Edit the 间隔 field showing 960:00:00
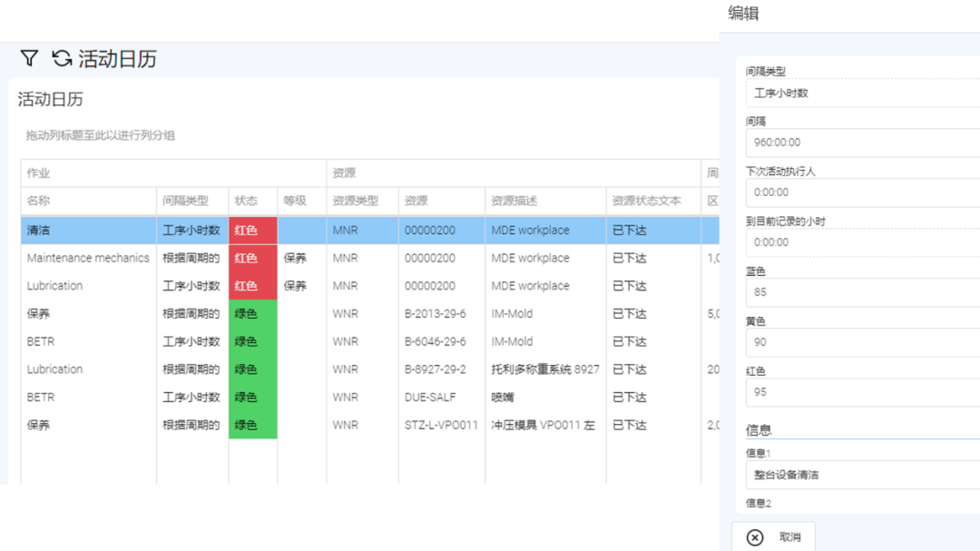Image resolution: width=980 pixels, height=551 pixels. coord(863,143)
